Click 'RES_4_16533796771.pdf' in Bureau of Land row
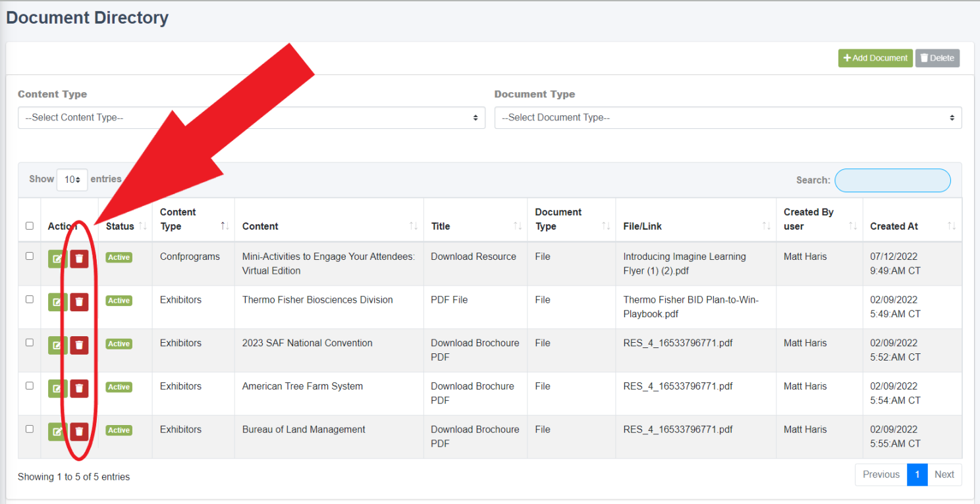 (x=678, y=430)
